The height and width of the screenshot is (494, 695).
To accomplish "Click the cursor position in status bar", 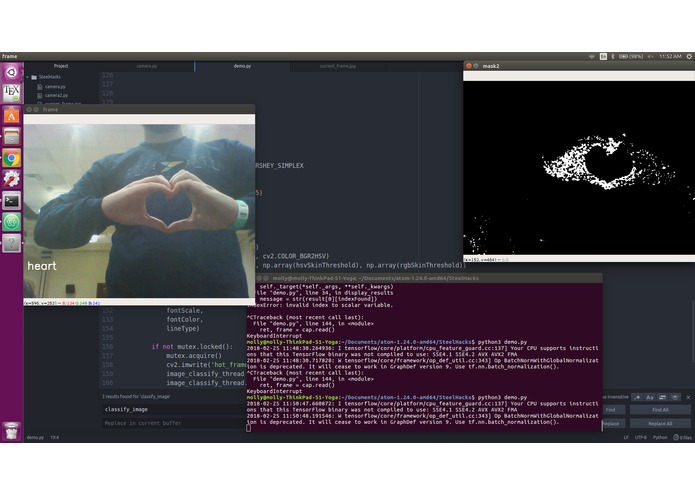I will coord(55,437).
